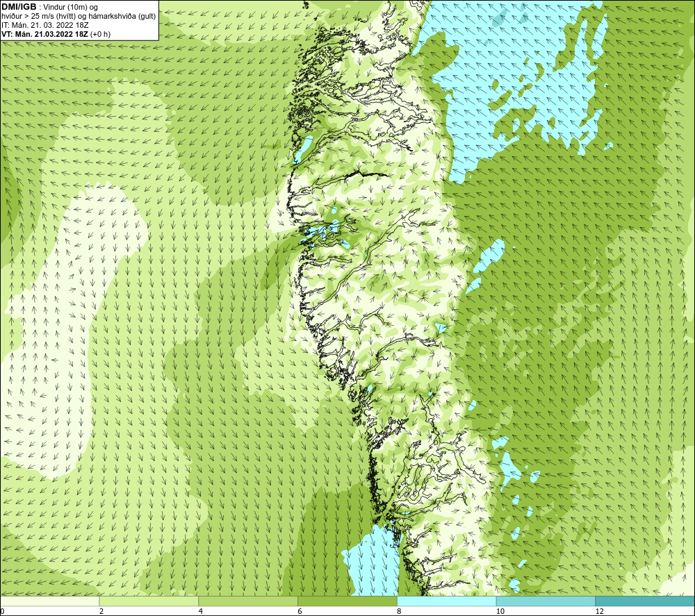Click the 0–2 m/s palest color swatch
The width and height of the screenshot is (695, 616).
tap(49, 601)
